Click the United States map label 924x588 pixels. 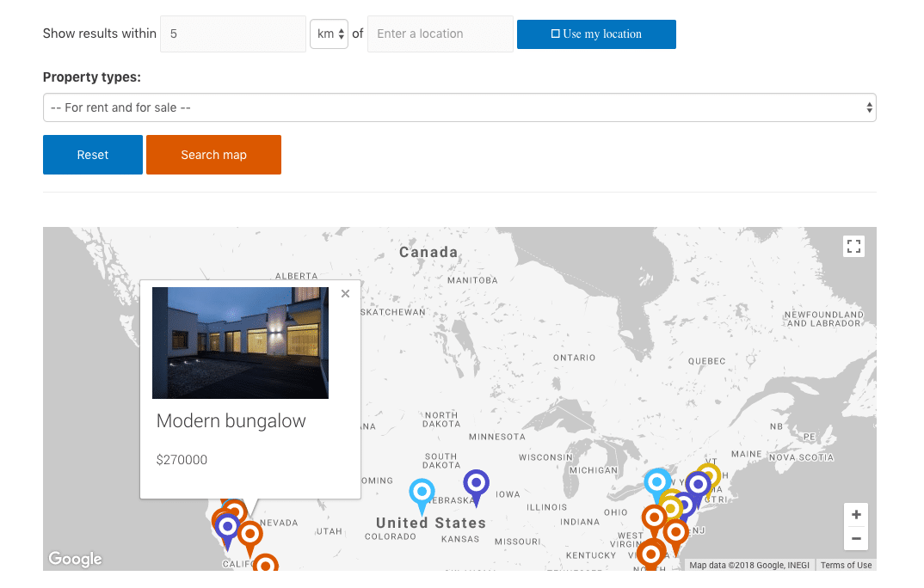click(x=431, y=523)
